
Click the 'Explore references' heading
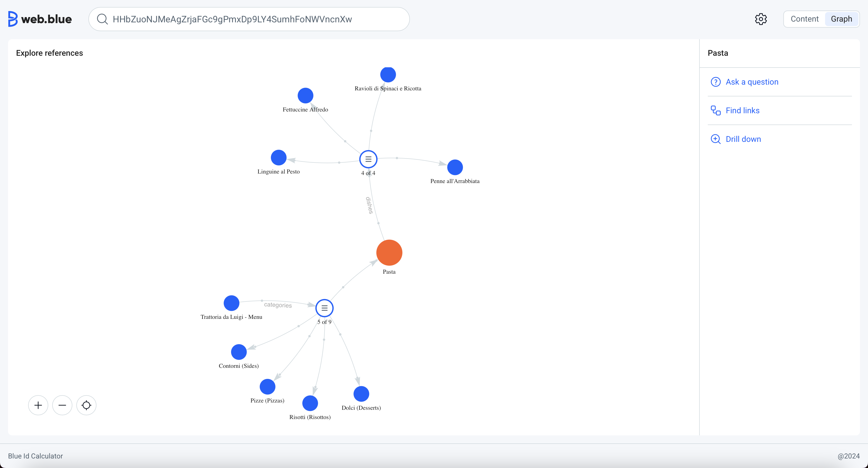[49, 53]
